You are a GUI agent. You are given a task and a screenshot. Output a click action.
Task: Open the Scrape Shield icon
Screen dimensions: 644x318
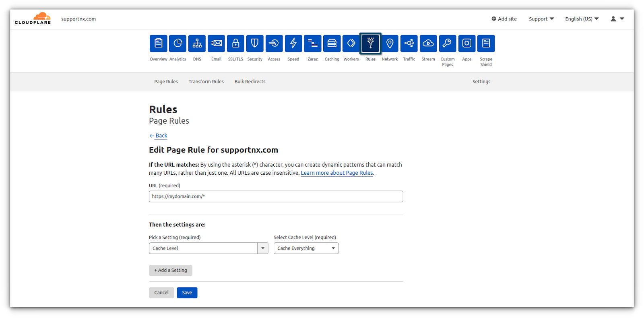click(486, 43)
